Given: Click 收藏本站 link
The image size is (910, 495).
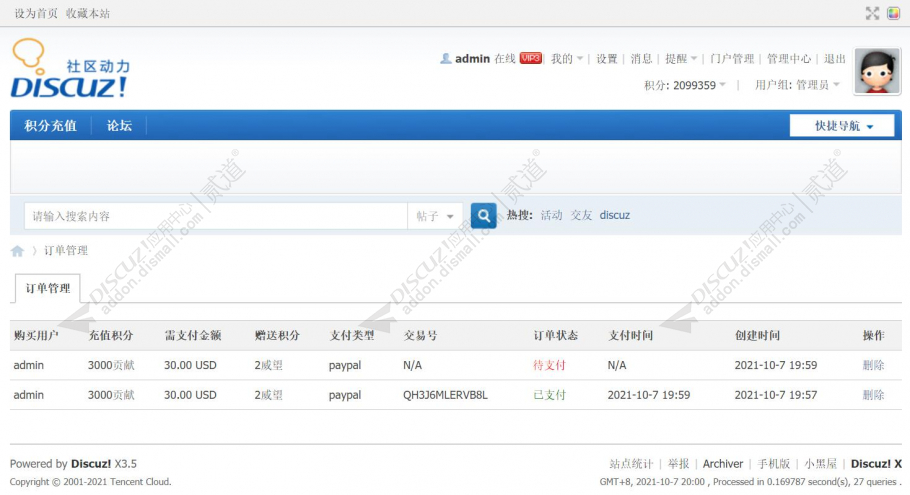Looking at the screenshot, I should pyautogui.click(x=88, y=13).
